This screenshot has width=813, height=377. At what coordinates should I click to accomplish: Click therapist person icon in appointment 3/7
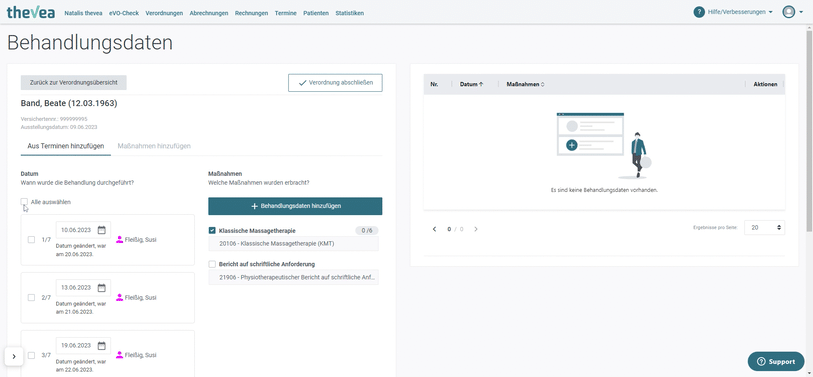120,355
